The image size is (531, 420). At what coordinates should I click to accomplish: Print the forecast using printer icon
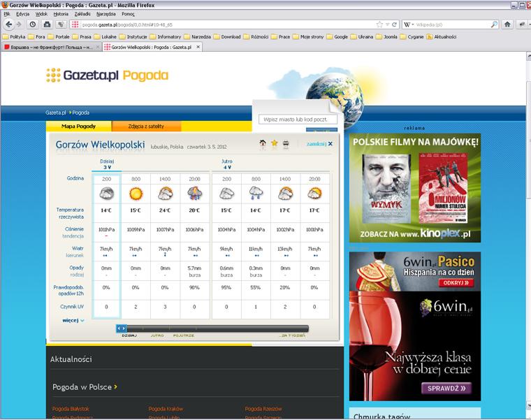(x=286, y=144)
